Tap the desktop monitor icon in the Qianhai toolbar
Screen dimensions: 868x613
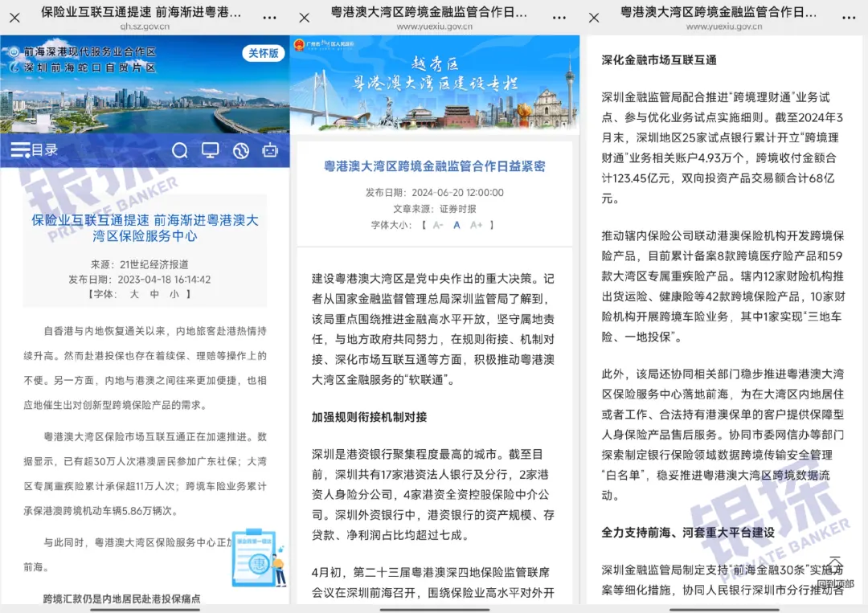coord(211,150)
